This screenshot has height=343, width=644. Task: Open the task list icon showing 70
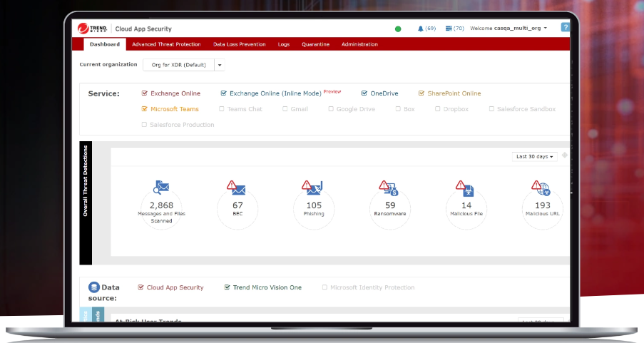[x=455, y=29]
